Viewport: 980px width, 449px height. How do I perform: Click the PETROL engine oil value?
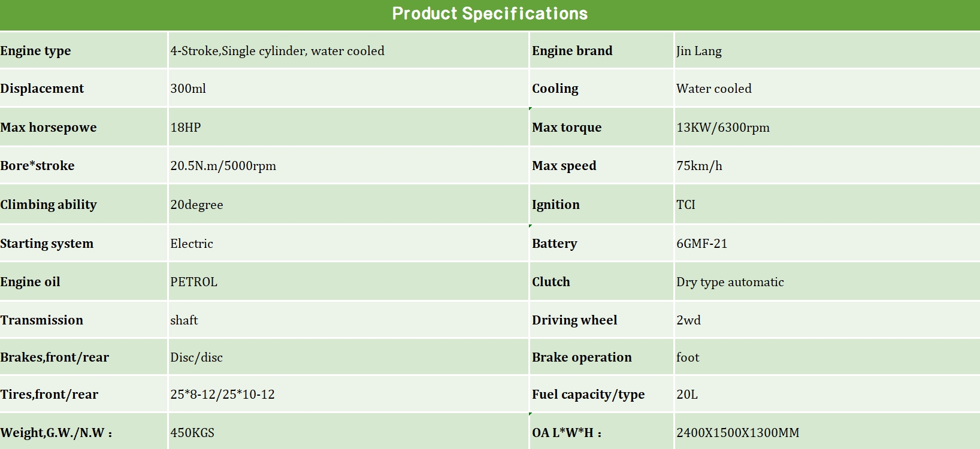coord(193,282)
